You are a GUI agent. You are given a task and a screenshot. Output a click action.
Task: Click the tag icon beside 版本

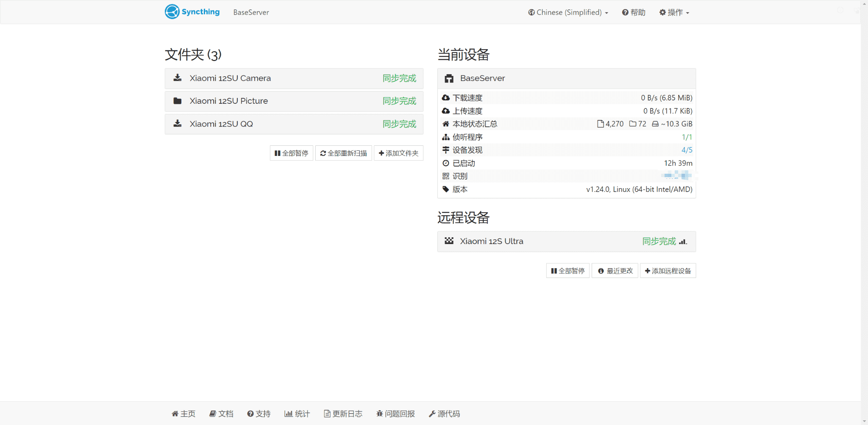point(446,189)
